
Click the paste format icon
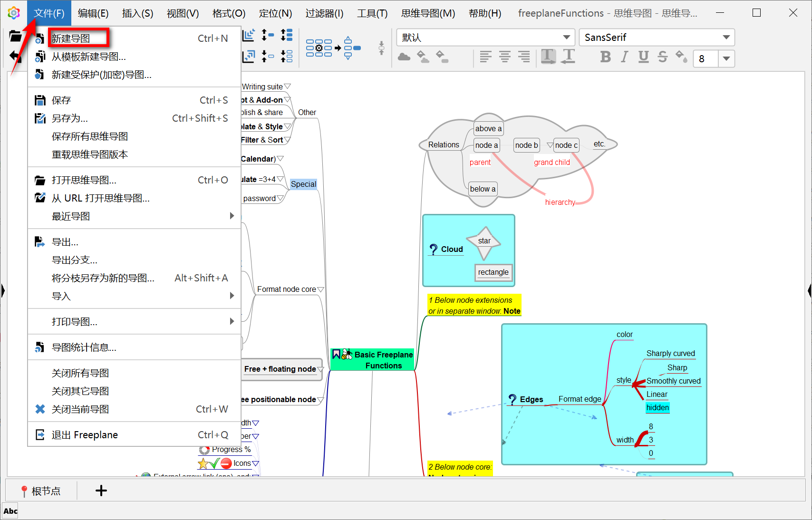point(568,57)
